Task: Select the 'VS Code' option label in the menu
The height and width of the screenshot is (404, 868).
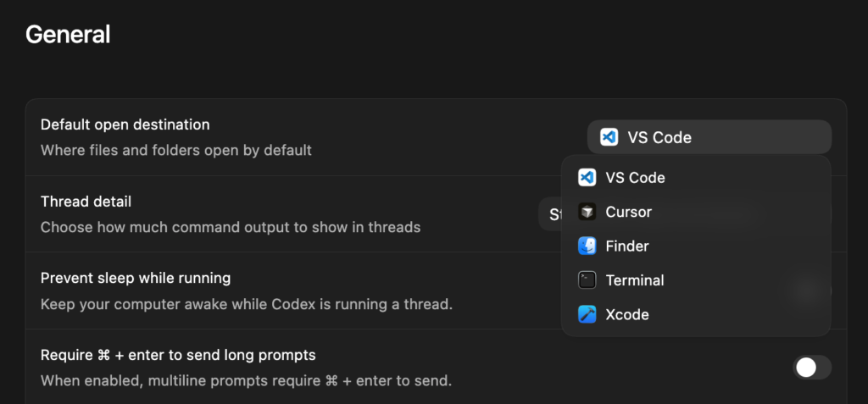Action: (x=635, y=178)
